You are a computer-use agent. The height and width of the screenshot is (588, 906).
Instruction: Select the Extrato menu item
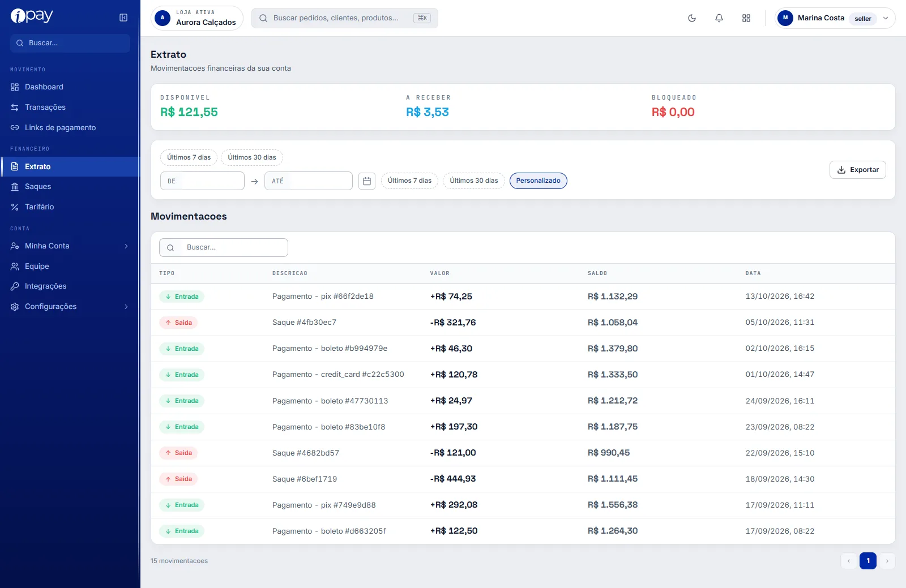click(70, 167)
